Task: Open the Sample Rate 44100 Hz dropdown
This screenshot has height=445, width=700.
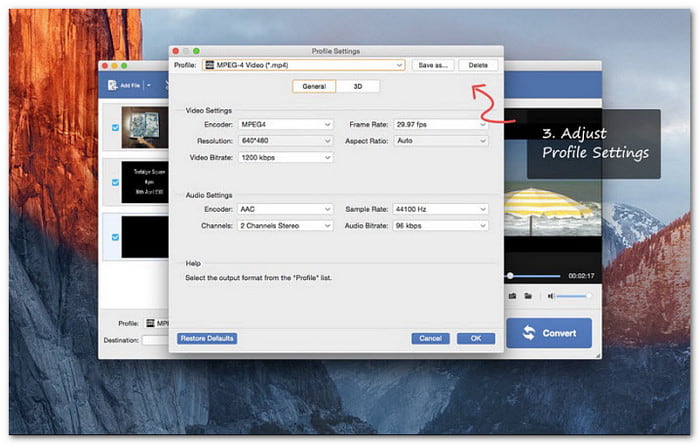Action: coord(441,209)
